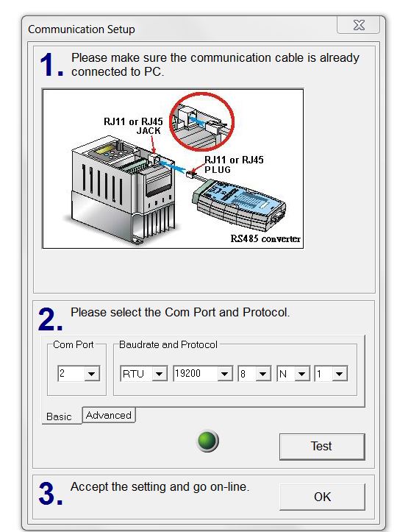Click the drive unit illustration

123,190
